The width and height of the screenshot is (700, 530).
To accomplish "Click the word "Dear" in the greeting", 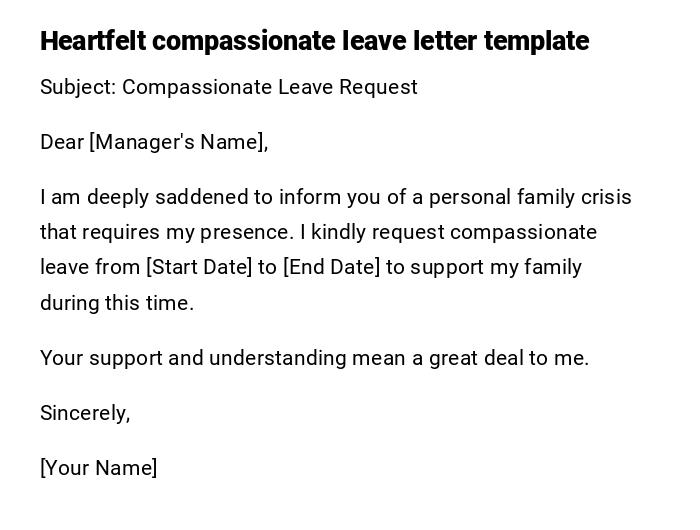I will 62,142.
